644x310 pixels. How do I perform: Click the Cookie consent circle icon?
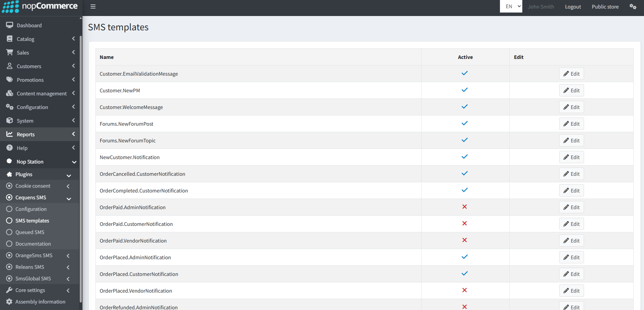pyautogui.click(x=9, y=186)
